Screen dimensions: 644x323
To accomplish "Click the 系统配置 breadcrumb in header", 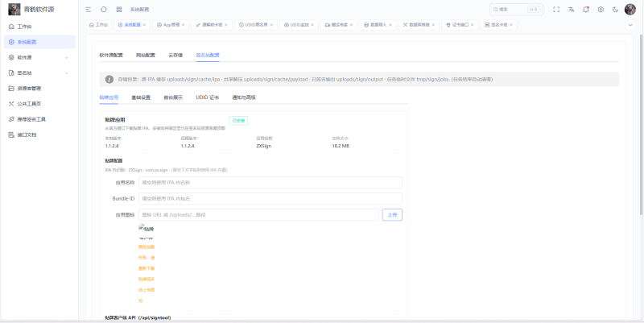I will pos(139,10).
